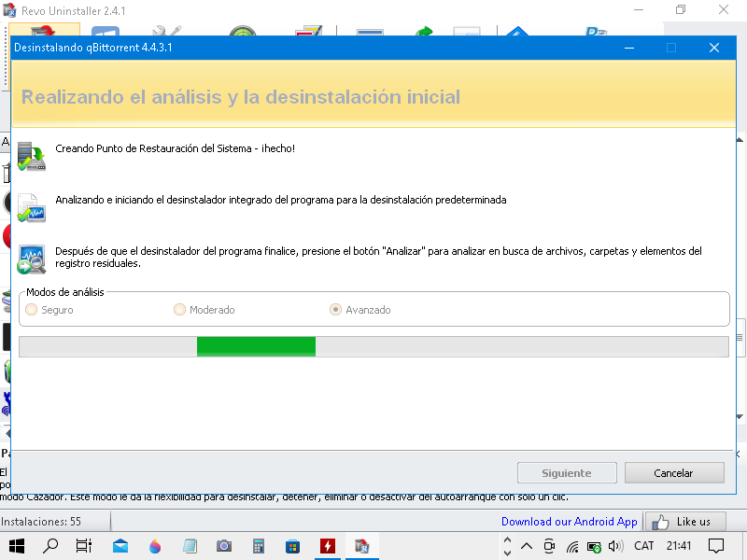This screenshot has width=747, height=560.
Task: Open taskbar Search magnifier
Action: 50,546
